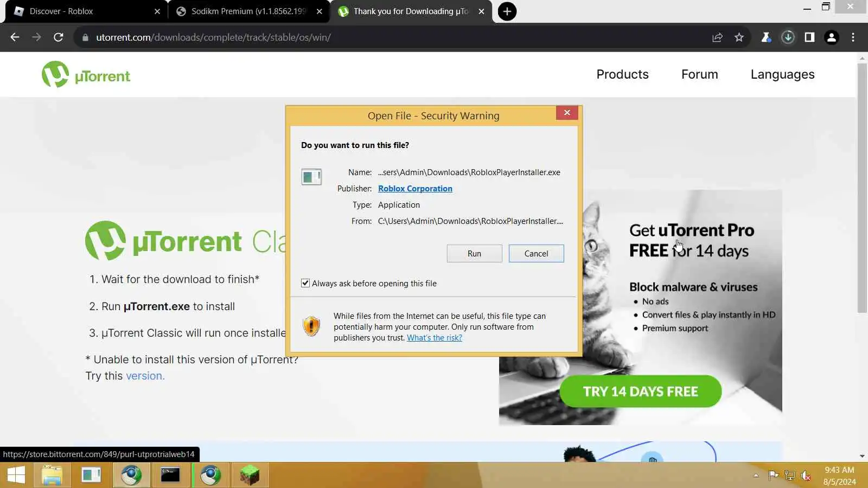868x488 pixels.
Task: Click Run in the Security Warning dialog
Action: [x=474, y=254]
